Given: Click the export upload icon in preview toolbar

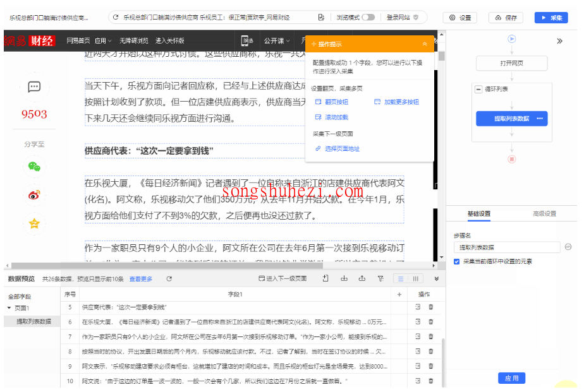Looking at the screenshot, I should [x=362, y=278].
